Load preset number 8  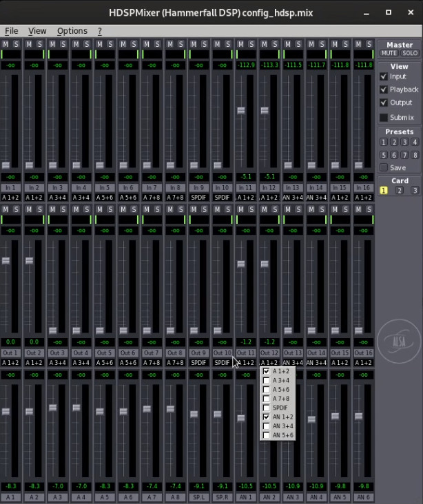click(x=415, y=155)
